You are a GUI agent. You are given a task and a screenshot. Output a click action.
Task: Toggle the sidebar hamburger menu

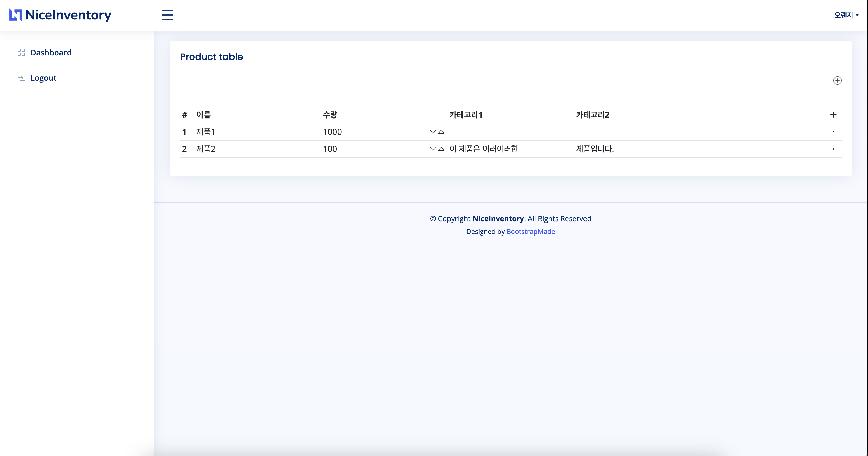pyautogui.click(x=167, y=15)
